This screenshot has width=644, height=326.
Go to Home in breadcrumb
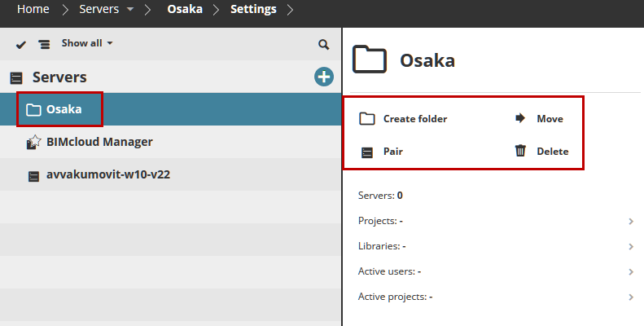tap(33, 10)
